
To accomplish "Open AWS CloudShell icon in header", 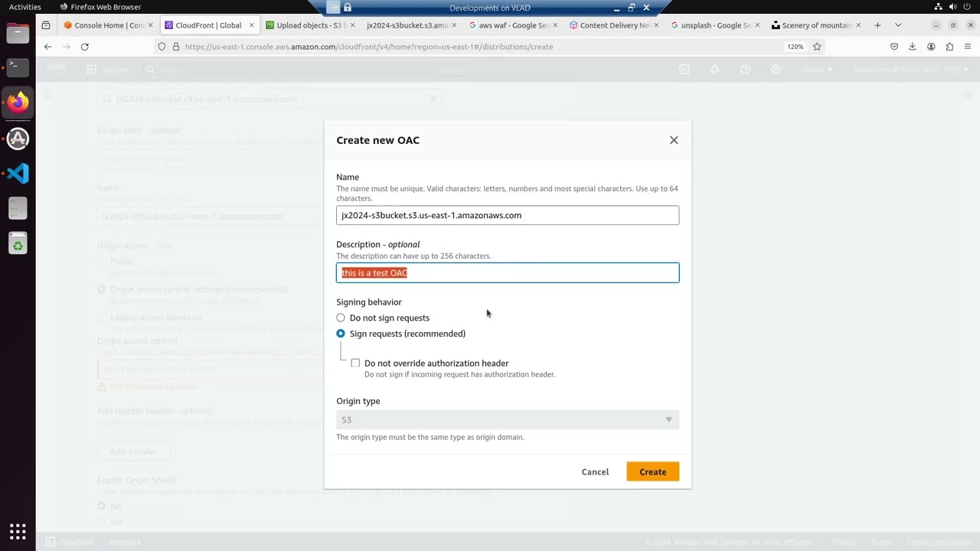I will 684,70.
